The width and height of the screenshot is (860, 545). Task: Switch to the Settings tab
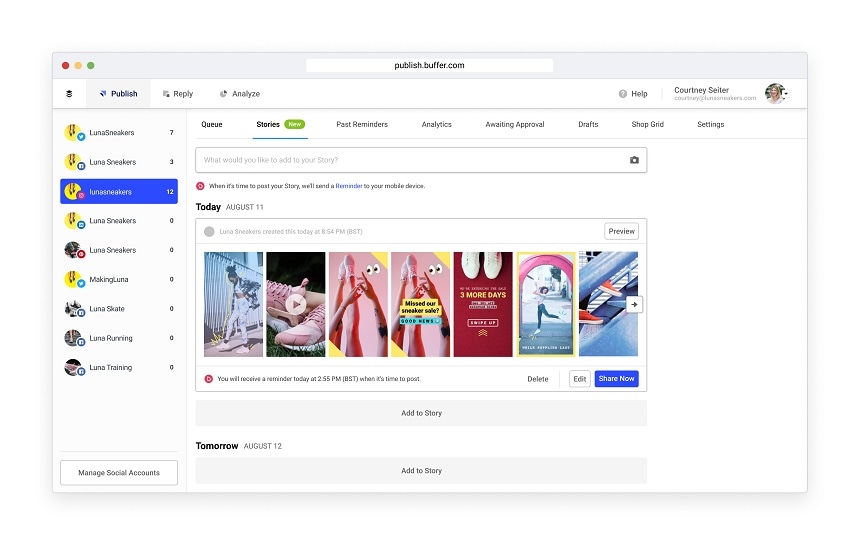click(x=711, y=124)
